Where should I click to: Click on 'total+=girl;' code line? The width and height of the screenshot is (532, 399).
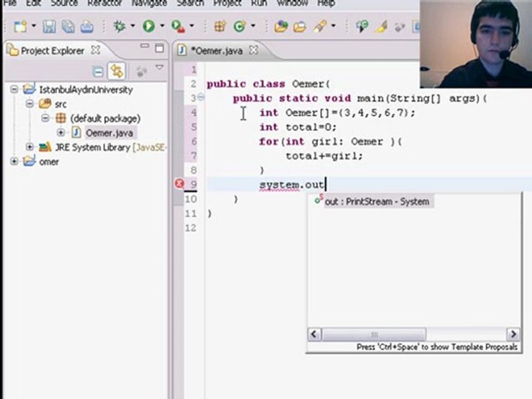(324, 156)
